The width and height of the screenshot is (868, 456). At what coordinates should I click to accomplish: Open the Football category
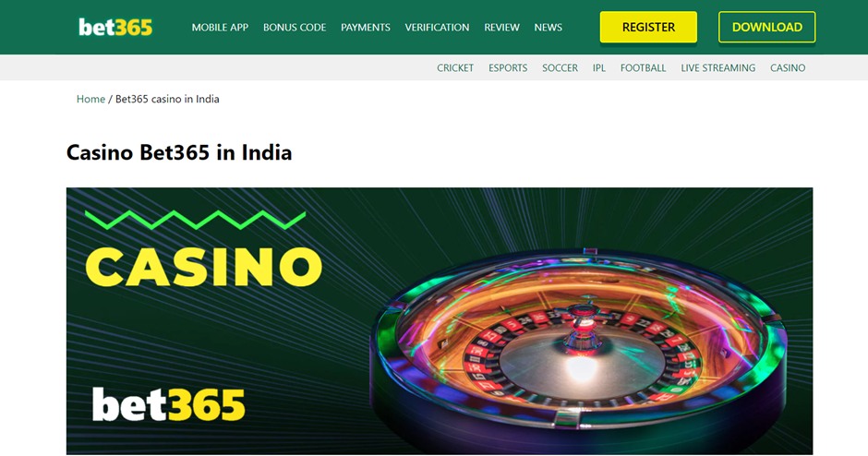(x=643, y=67)
